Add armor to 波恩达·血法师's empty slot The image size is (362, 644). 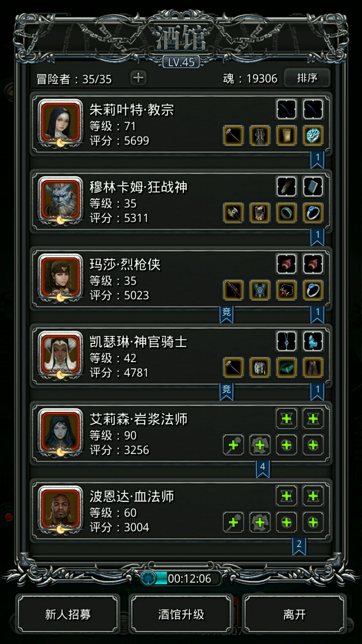(x=260, y=522)
